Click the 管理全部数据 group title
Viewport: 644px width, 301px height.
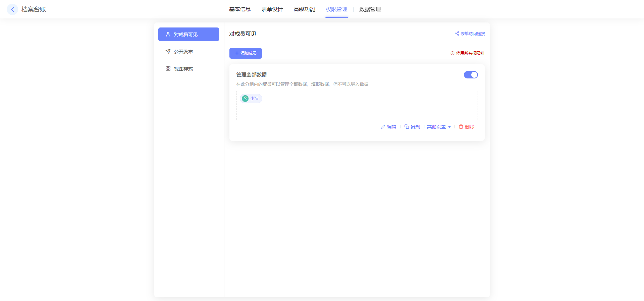[x=251, y=75]
